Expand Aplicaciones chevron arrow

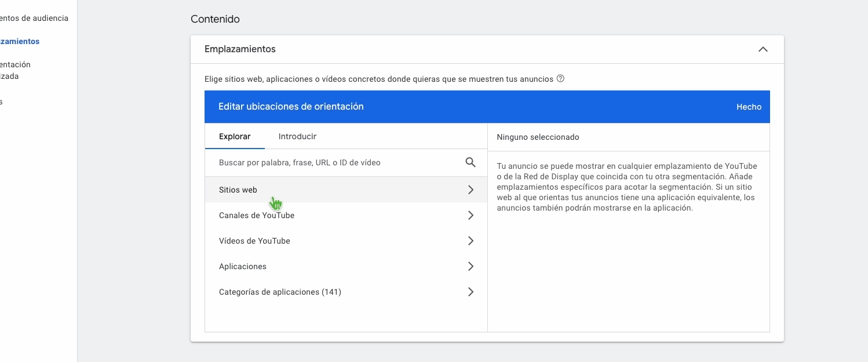coord(471,266)
